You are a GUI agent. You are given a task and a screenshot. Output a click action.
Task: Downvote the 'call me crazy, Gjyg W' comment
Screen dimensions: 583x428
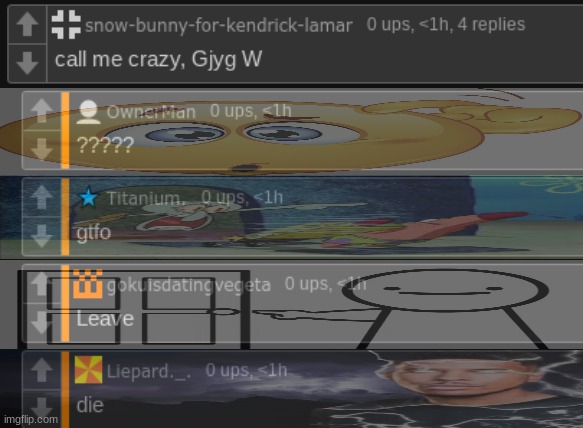click(x=27, y=63)
